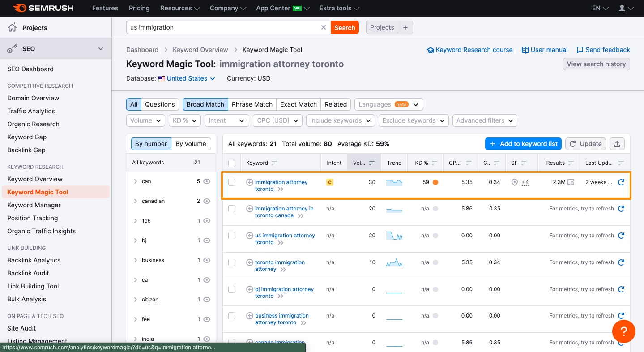Click into the keyword search input field

[x=224, y=27]
